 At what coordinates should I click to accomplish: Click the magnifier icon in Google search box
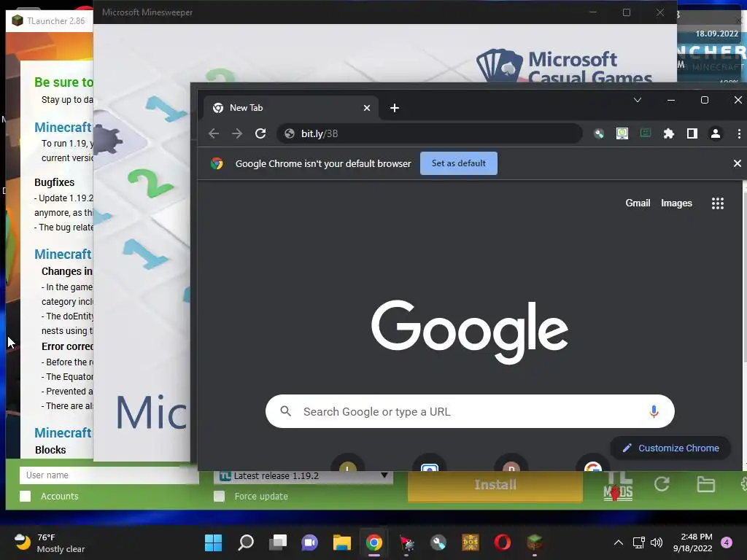pyautogui.click(x=285, y=411)
